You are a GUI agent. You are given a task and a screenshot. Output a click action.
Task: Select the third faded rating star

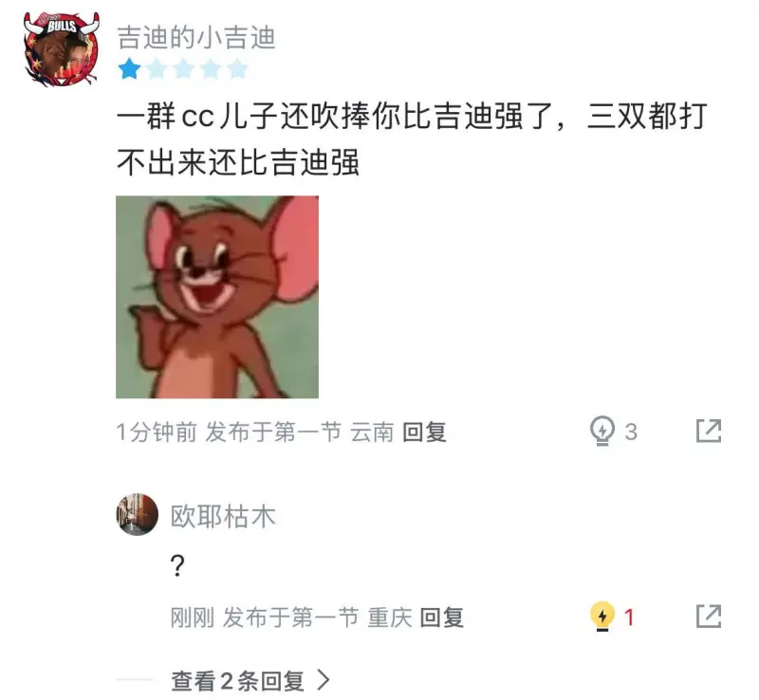[x=183, y=68]
